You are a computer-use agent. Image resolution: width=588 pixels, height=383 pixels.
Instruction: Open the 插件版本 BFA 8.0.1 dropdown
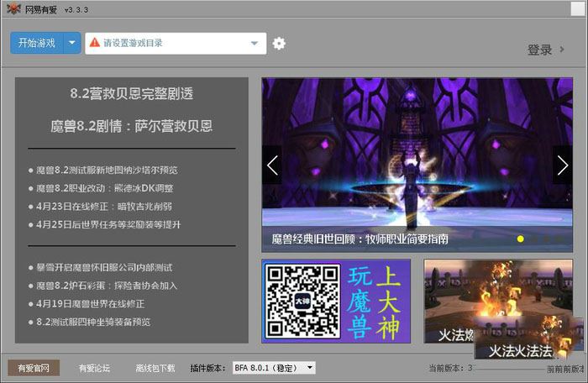274,368
